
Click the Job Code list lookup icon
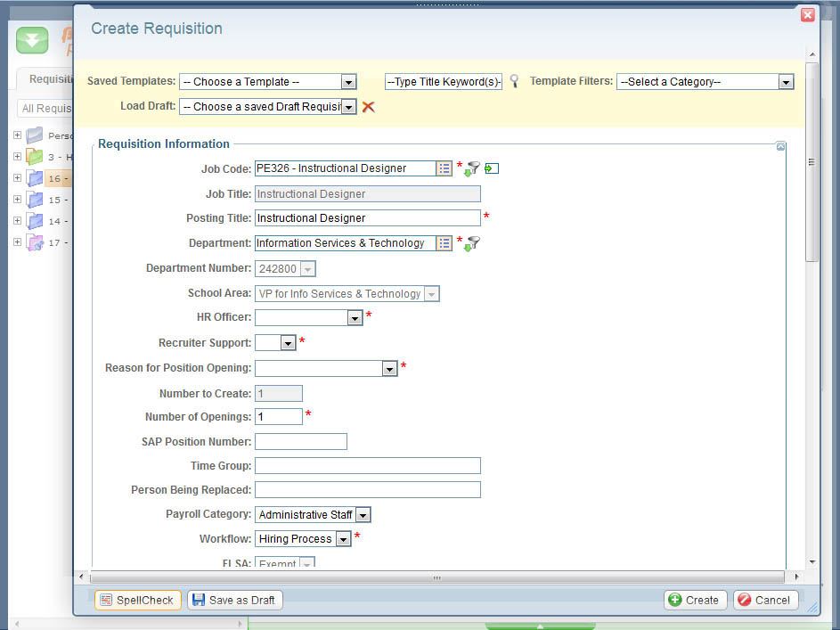444,168
